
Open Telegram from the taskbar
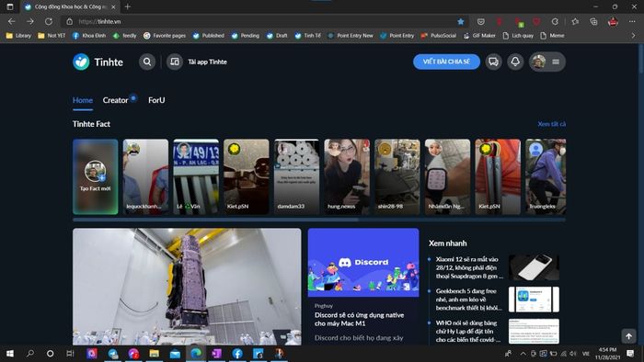tap(112, 354)
